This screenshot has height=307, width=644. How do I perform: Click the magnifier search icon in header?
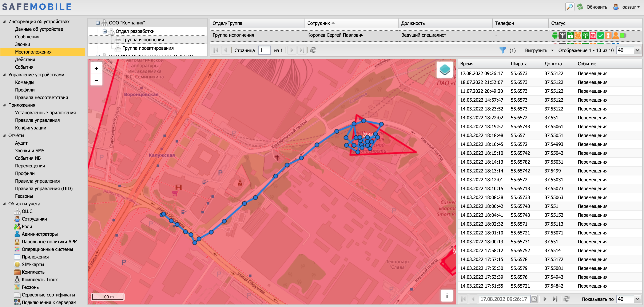coord(569,7)
